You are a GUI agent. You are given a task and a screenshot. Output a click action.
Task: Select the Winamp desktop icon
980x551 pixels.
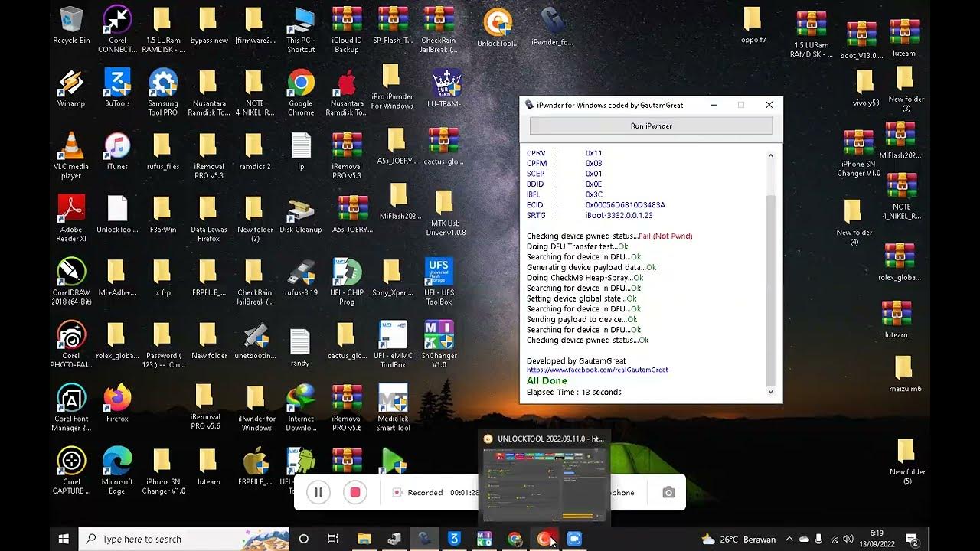point(71,88)
